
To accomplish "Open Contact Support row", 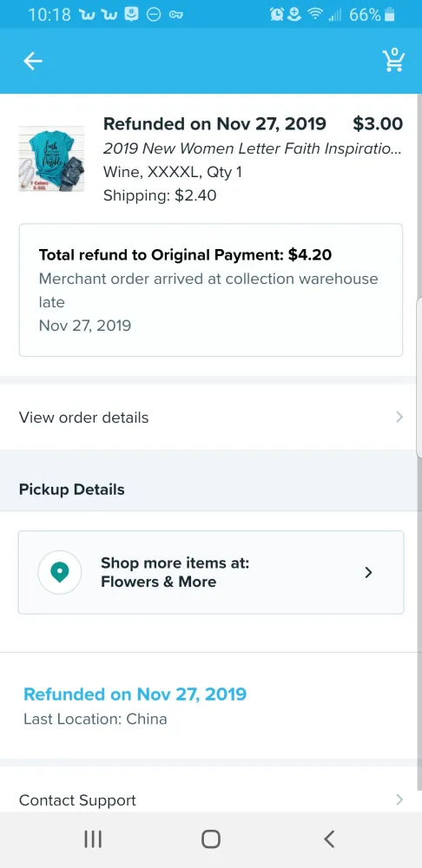I will click(x=211, y=800).
